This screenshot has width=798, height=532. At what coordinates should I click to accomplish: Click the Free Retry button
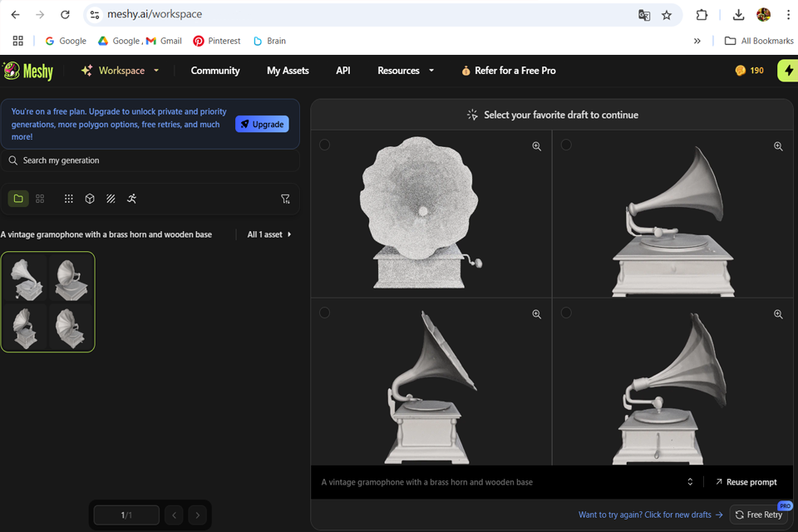(759, 515)
